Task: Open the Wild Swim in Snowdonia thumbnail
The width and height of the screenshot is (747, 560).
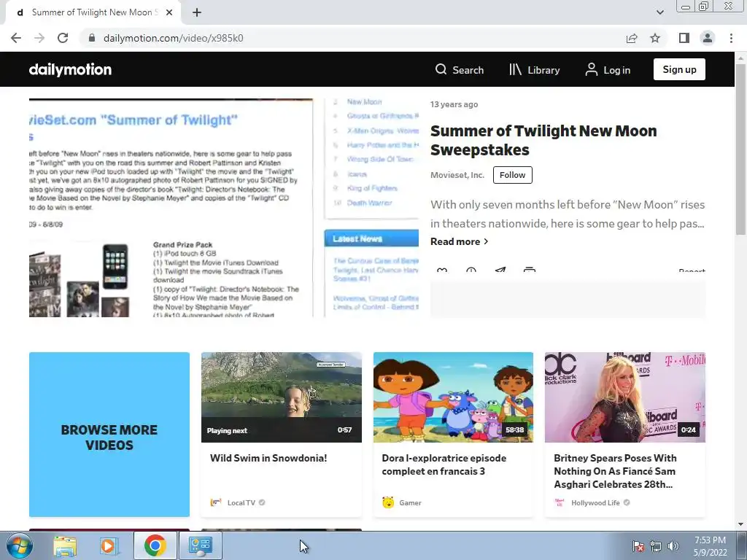Action: click(x=281, y=397)
